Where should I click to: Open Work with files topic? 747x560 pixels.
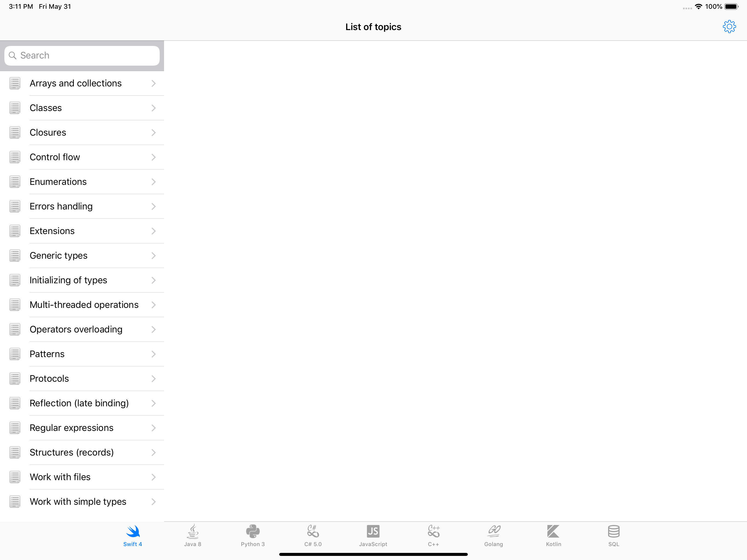[x=60, y=477]
